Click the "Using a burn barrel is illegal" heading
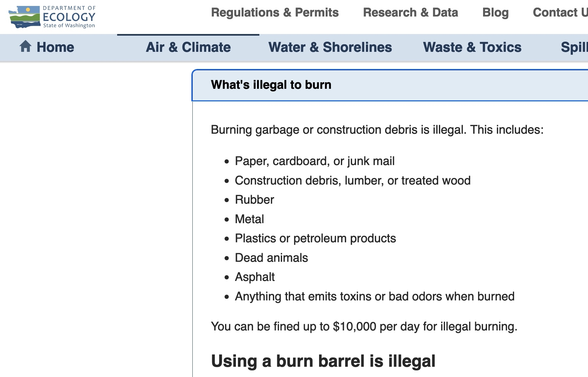 point(323,361)
